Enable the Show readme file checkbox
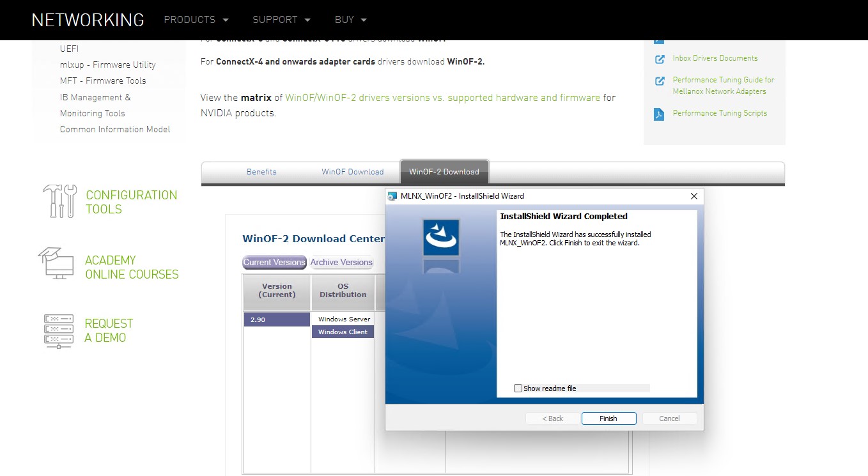Screen dimensions: 868x476 pos(518,388)
